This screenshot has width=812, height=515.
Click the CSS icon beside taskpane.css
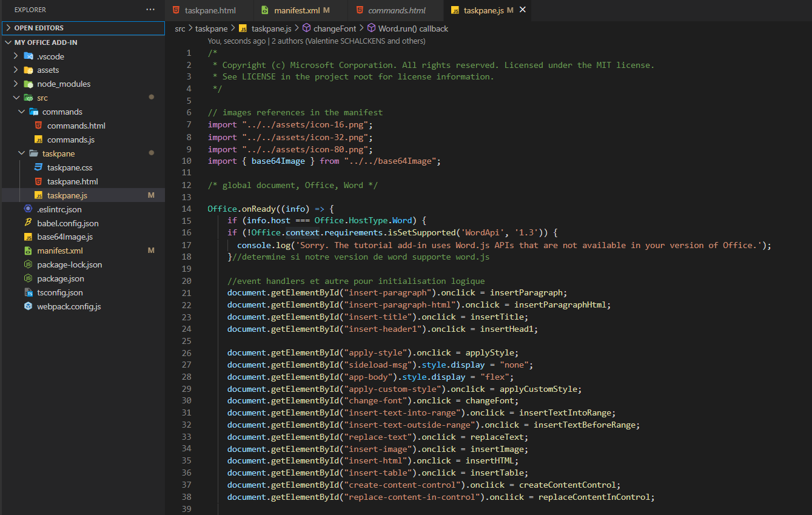[38, 168]
